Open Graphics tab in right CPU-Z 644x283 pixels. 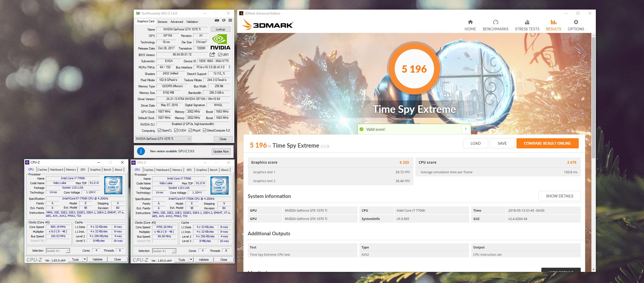[201, 170]
